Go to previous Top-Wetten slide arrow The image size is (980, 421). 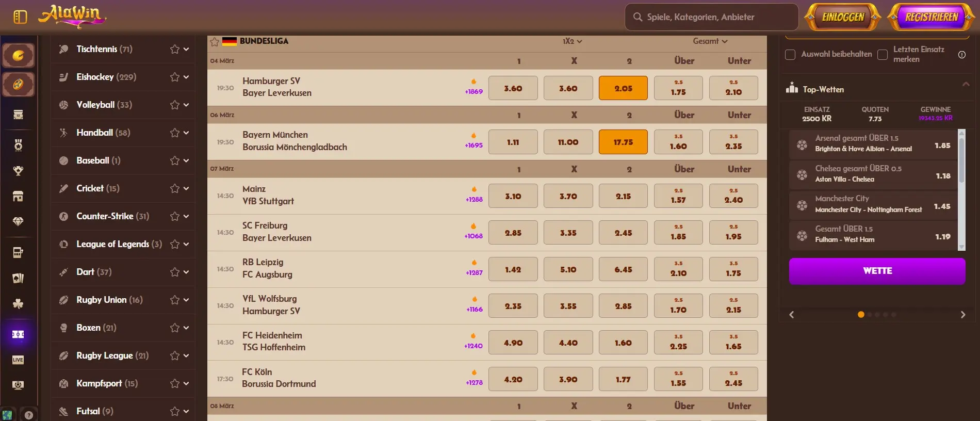tap(792, 315)
